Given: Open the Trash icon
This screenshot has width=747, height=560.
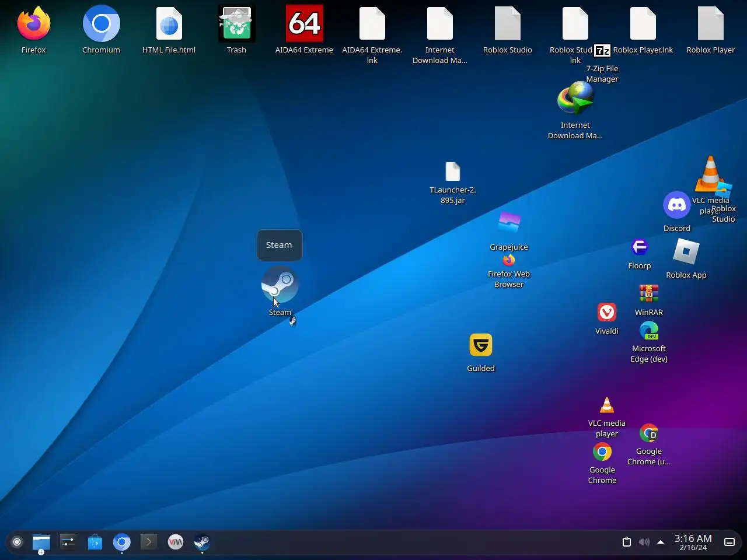Looking at the screenshot, I should 237,24.
